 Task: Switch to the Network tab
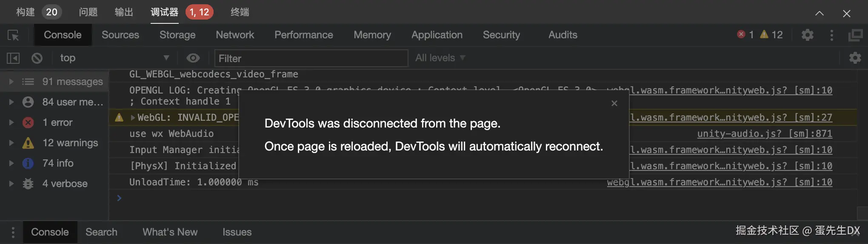tap(234, 35)
